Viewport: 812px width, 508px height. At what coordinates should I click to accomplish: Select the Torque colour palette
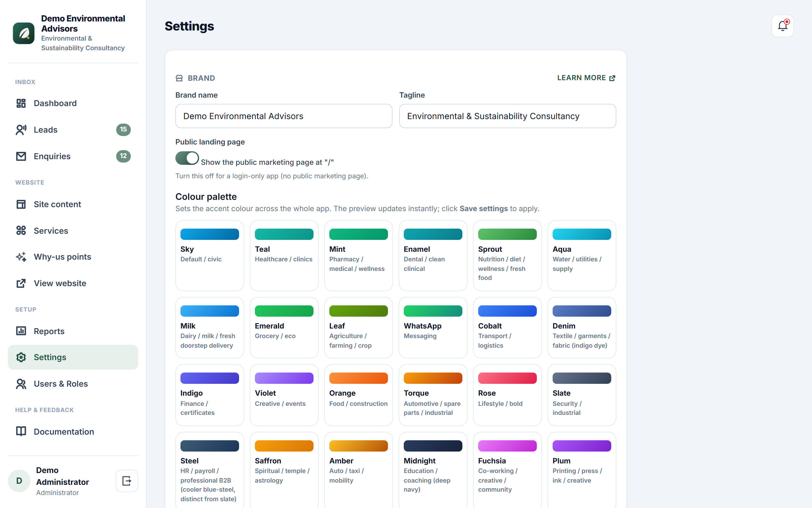tap(433, 395)
